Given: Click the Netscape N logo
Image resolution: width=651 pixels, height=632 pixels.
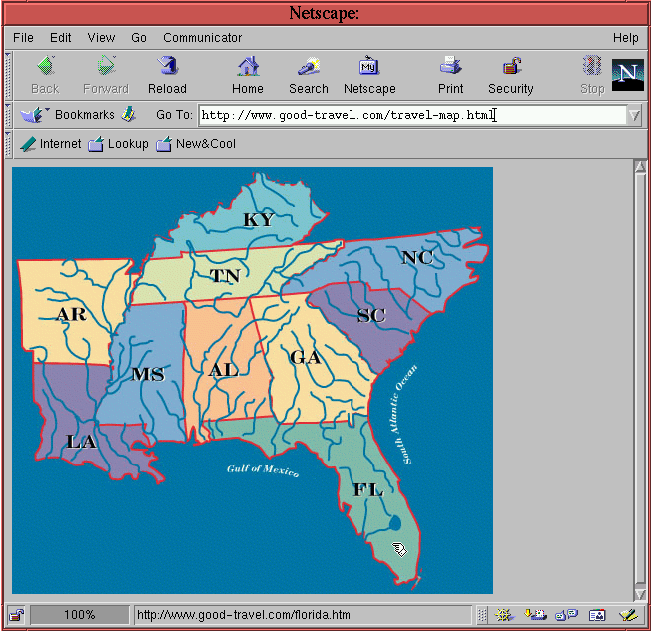Looking at the screenshot, I should pos(627,75).
